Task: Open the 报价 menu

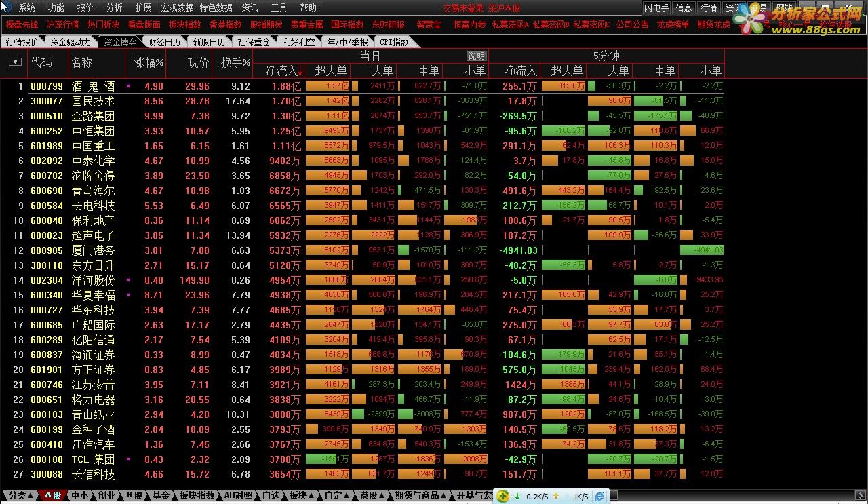Action: pos(85,7)
